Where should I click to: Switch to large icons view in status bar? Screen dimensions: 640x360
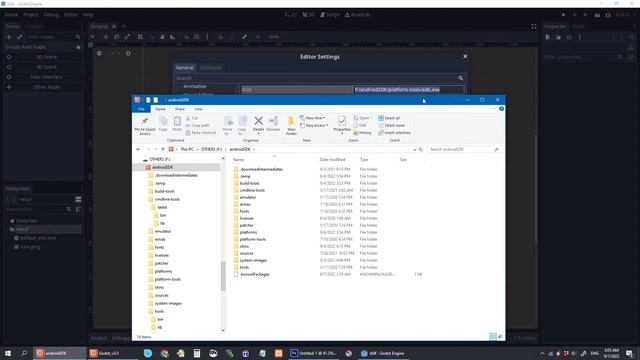click(500, 336)
